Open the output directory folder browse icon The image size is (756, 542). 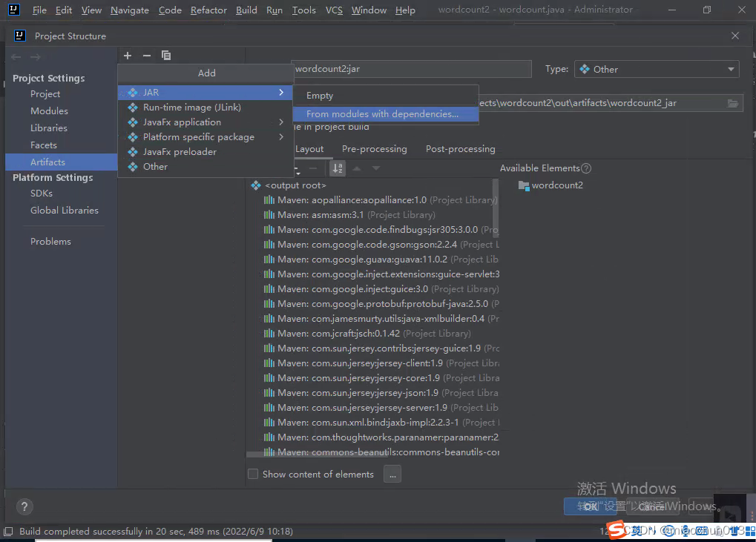pos(732,103)
